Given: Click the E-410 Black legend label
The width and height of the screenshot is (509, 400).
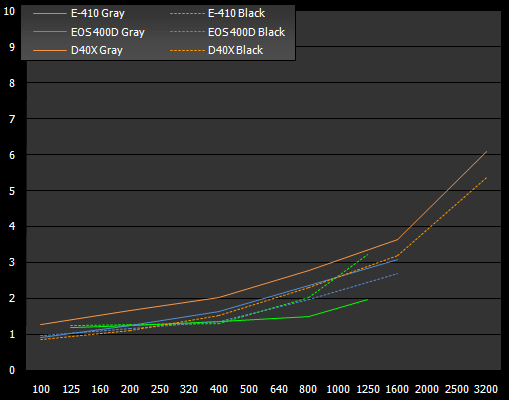Looking at the screenshot, I should (x=236, y=13).
